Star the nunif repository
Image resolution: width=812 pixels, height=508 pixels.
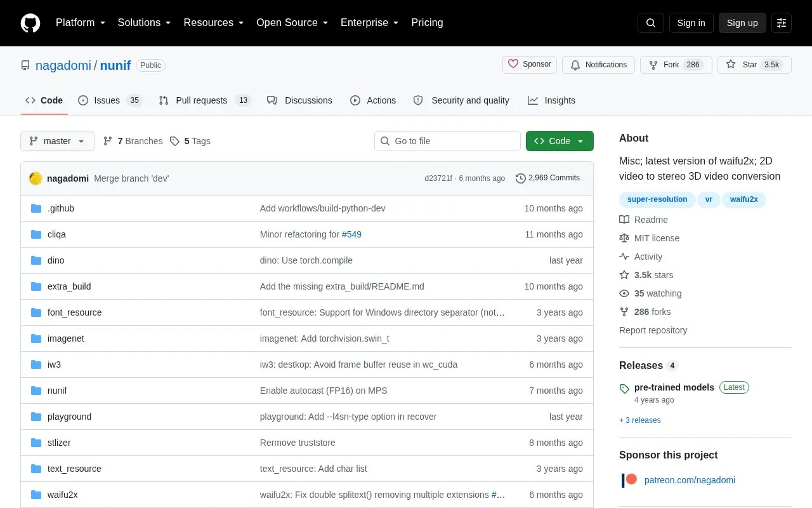[x=754, y=65]
